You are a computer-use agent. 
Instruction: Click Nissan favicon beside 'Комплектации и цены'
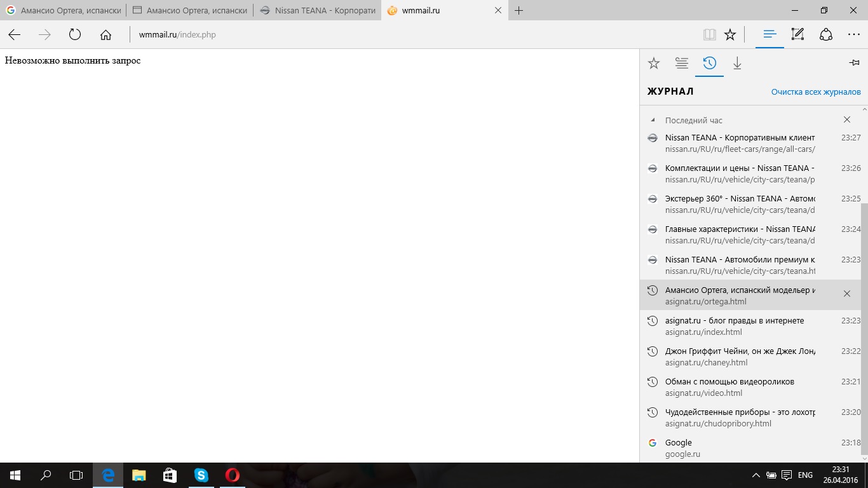652,168
